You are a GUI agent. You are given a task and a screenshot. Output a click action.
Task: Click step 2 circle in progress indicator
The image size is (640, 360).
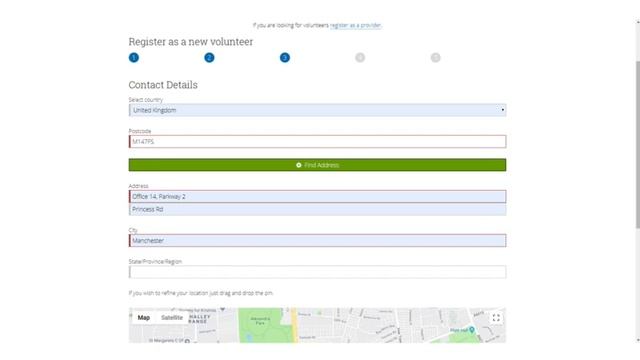(209, 58)
